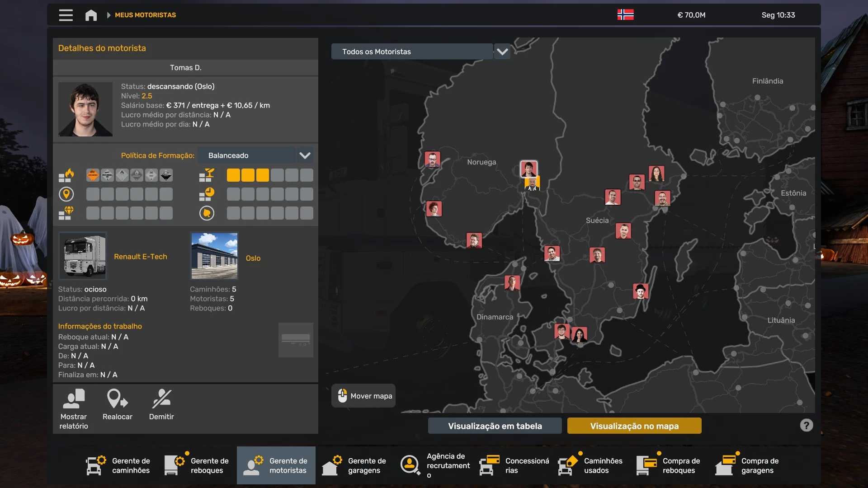868x488 pixels.
Task: Click the Oslo garage link
Action: pyautogui.click(x=253, y=258)
